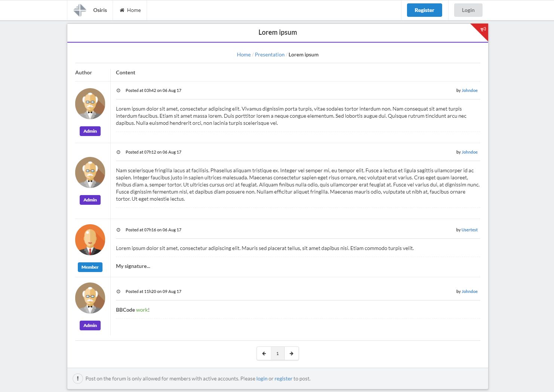The width and height of the screenshot is (554, 392).
Task: Click clock icon beside post at 11h20
Action: (x=118, y=291)
